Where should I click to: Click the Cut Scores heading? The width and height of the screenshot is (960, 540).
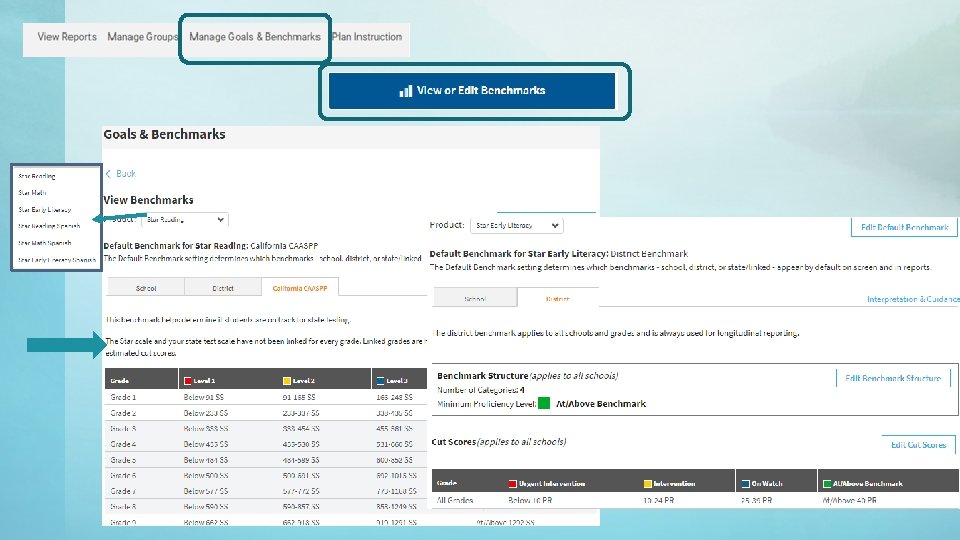pos(454,441)
